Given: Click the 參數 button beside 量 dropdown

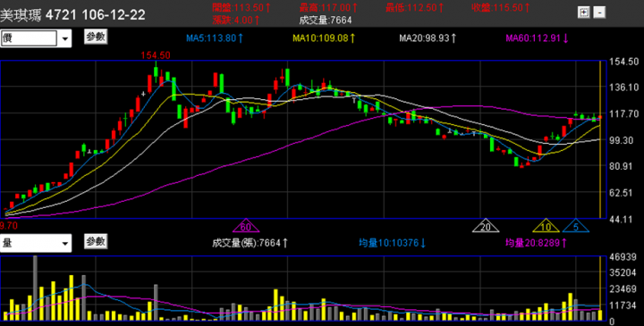Looking at the screenshot, I should (x=96, y=241).
